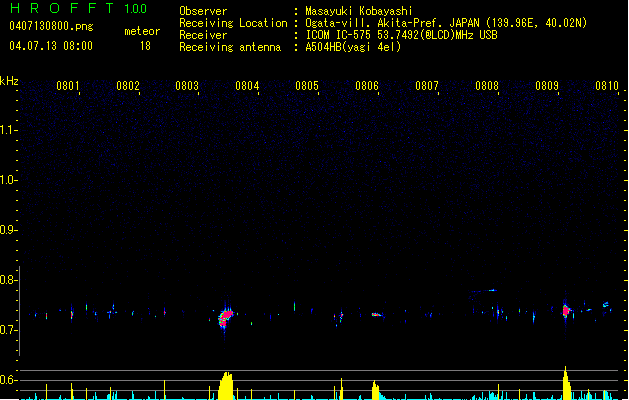This screenshot has width=629, height=400.
Task: Click the 'meteor' count label
Action: point(142,31)
